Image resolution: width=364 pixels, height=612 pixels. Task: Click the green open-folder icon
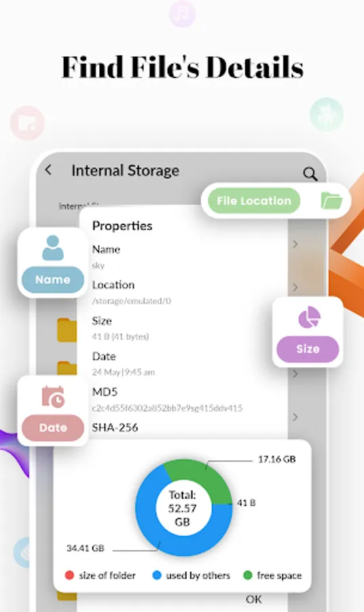[x=331, y=201]
